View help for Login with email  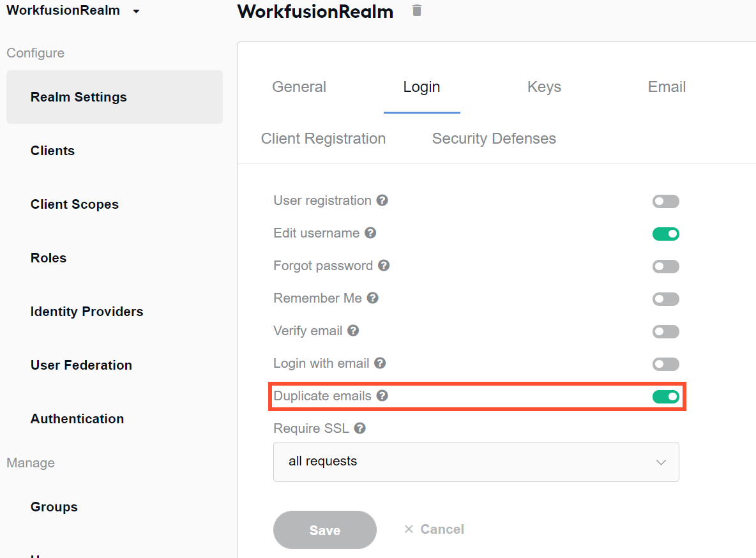[380, 363]
